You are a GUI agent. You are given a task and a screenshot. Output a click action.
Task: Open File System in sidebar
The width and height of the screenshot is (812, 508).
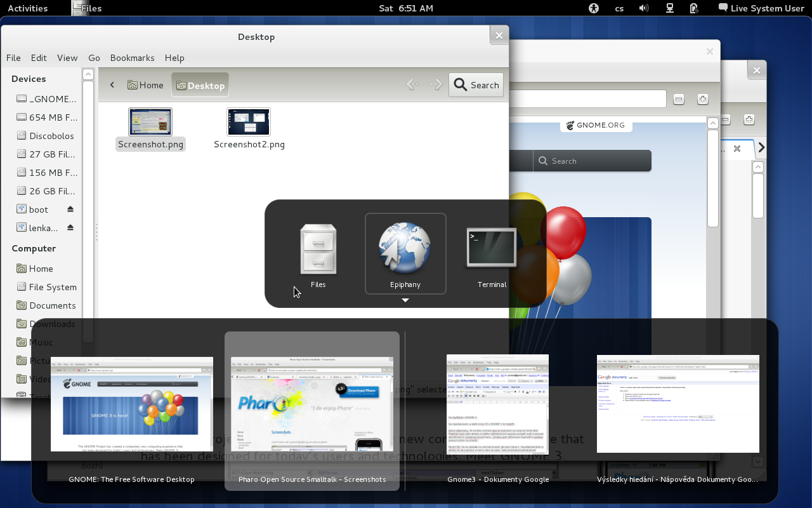[46, 287]
